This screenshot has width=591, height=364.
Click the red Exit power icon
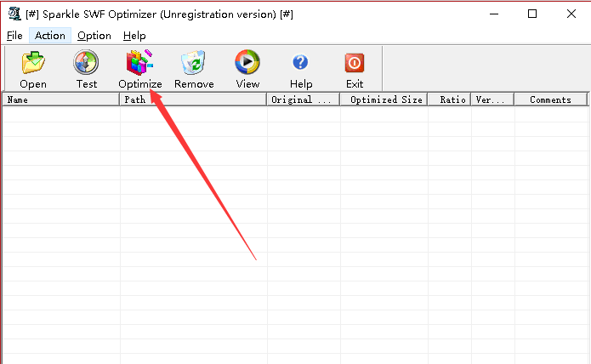point(355,63)
